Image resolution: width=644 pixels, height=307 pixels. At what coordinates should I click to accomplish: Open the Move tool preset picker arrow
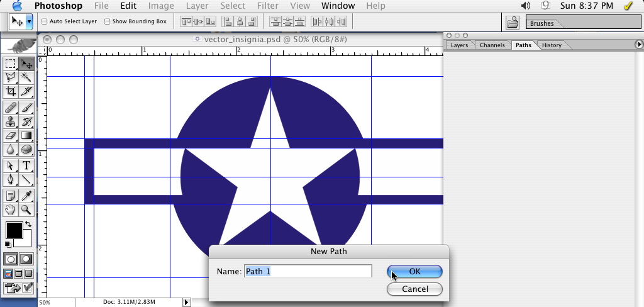[29, 21]
